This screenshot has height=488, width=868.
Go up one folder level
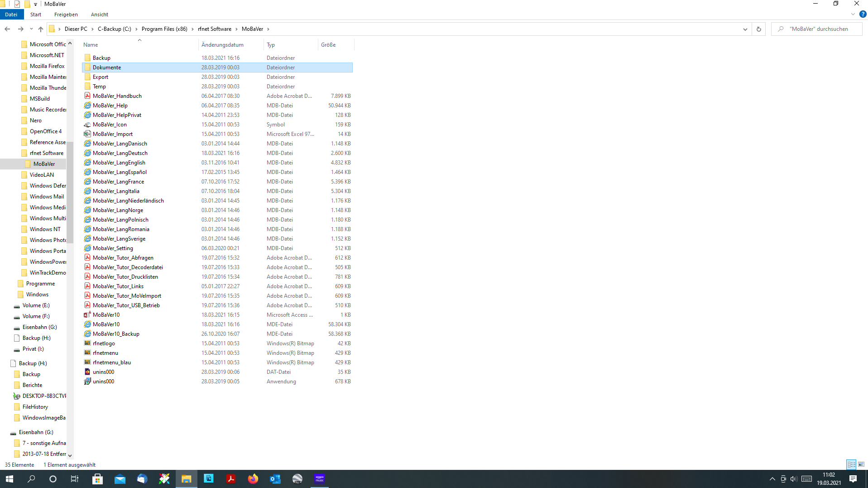(41, 29)
